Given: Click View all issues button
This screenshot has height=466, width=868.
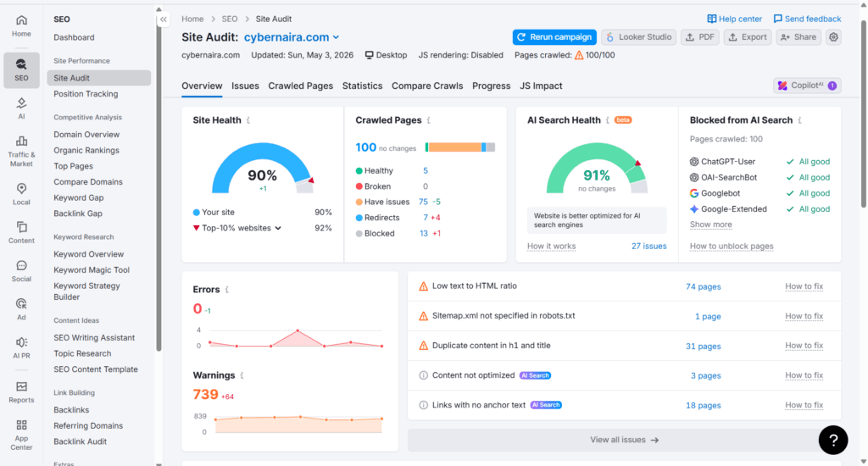Looking at the screenshot, I should point(624,440).
